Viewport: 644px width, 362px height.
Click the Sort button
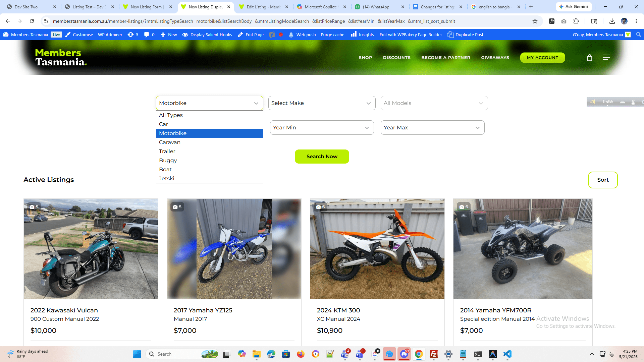pyautogui.click(x=603, y=180)
